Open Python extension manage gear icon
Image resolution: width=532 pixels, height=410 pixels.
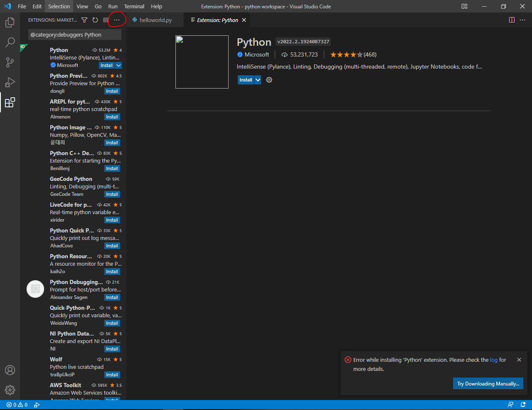269,80
